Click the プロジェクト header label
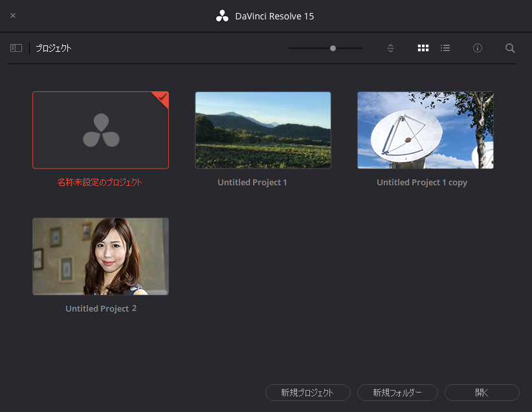Screen dimensions: 532x412 (x=53, y=47)
